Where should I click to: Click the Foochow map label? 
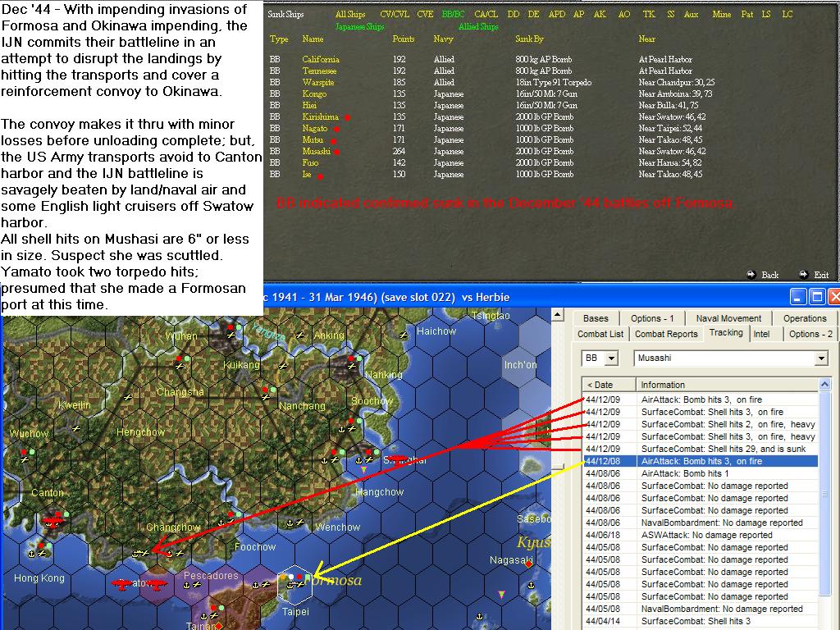pos(255,547)
